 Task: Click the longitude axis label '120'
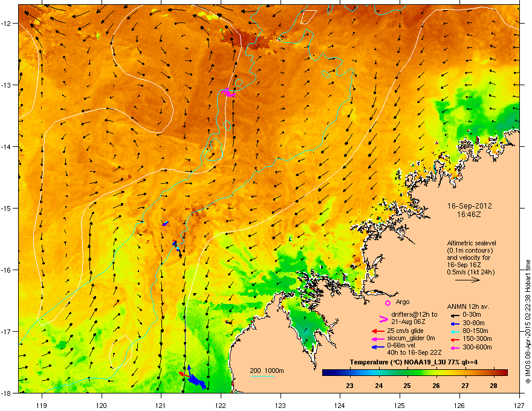click(x=102, y=405)
